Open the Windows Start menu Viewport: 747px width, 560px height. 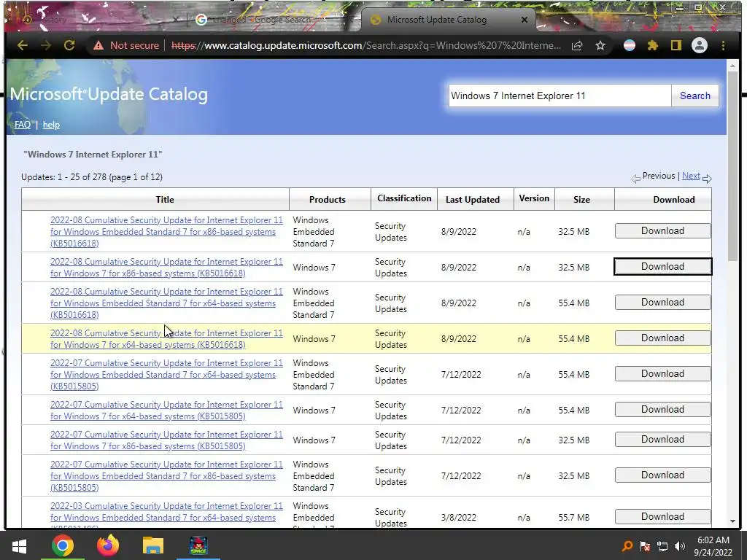pos(19,545)
